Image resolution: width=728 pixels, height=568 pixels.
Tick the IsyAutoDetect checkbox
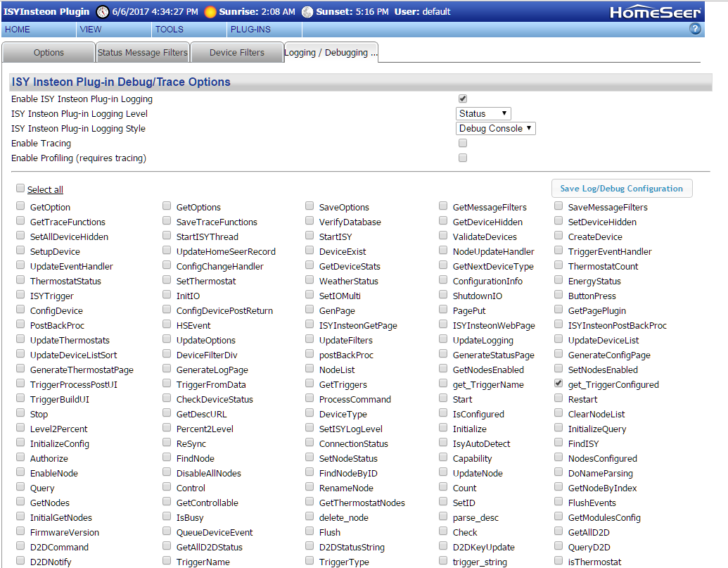(x=443, y=443)
